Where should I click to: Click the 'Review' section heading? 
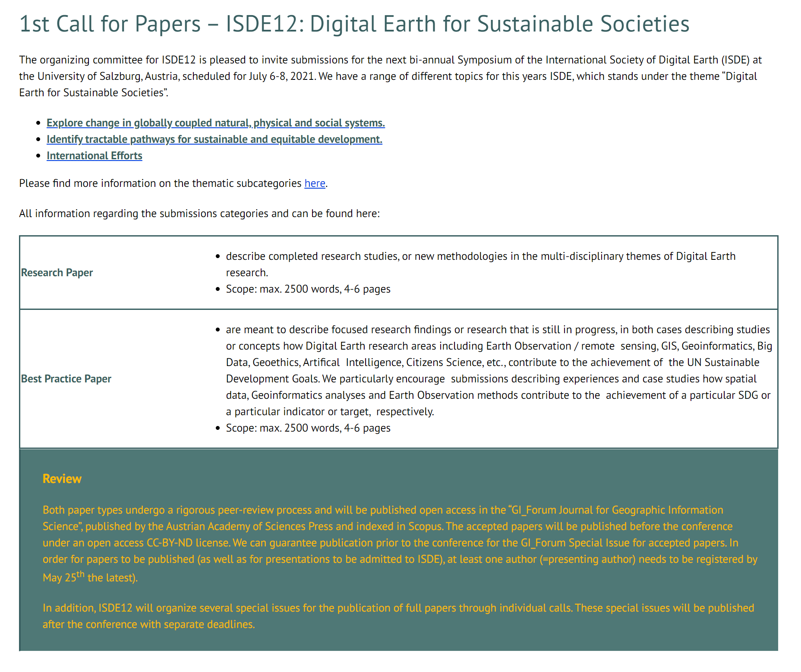[62, 479]
